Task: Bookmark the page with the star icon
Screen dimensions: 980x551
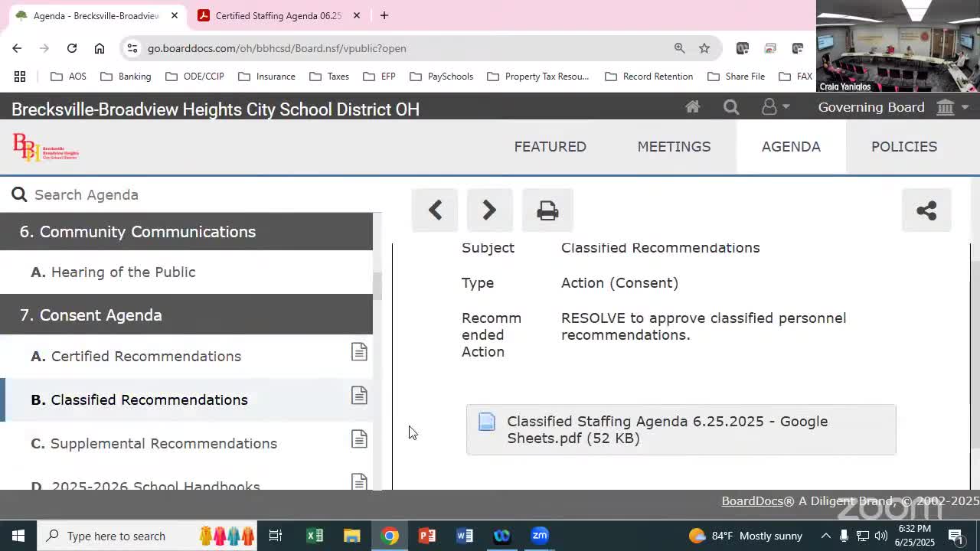Action: tap(704, 48)
